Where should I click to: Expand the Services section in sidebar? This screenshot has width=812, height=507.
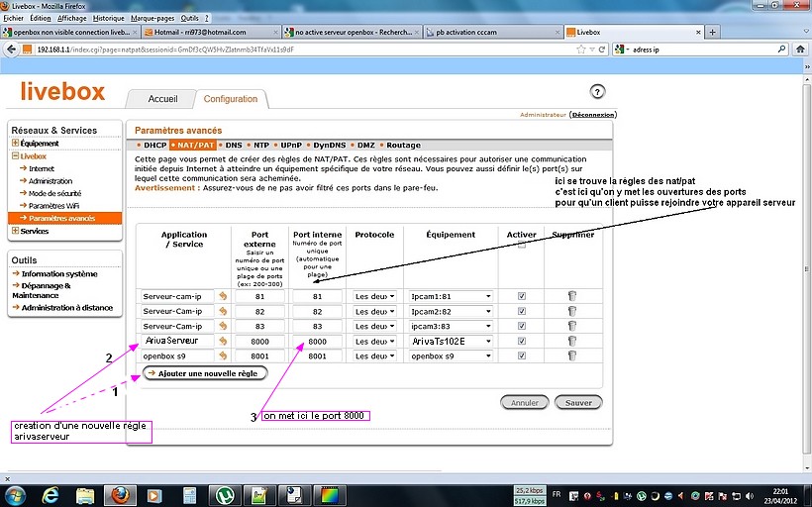[x=15, y=231]
